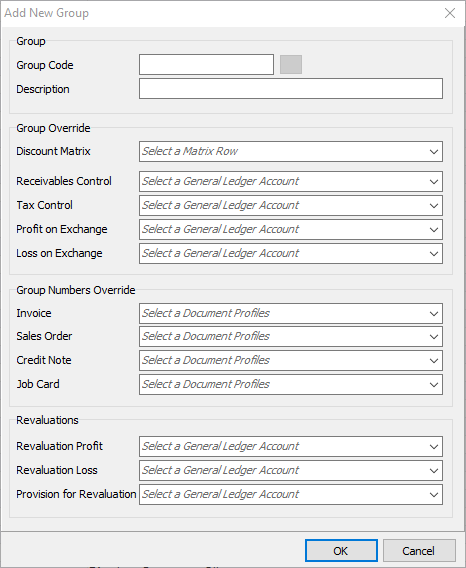This screenshot has width=466, height=568.
Task: Open the Job Card document profiles dropdown
Action: (x=291, y=384)
